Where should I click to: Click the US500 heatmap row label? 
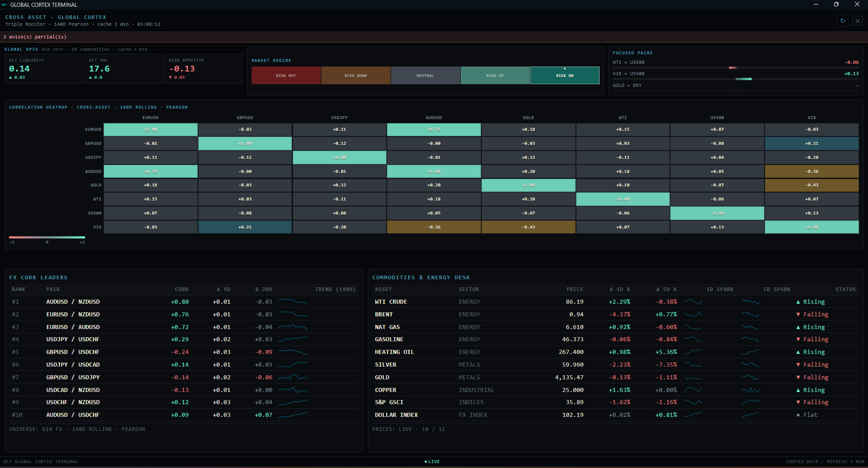[95, 213]
